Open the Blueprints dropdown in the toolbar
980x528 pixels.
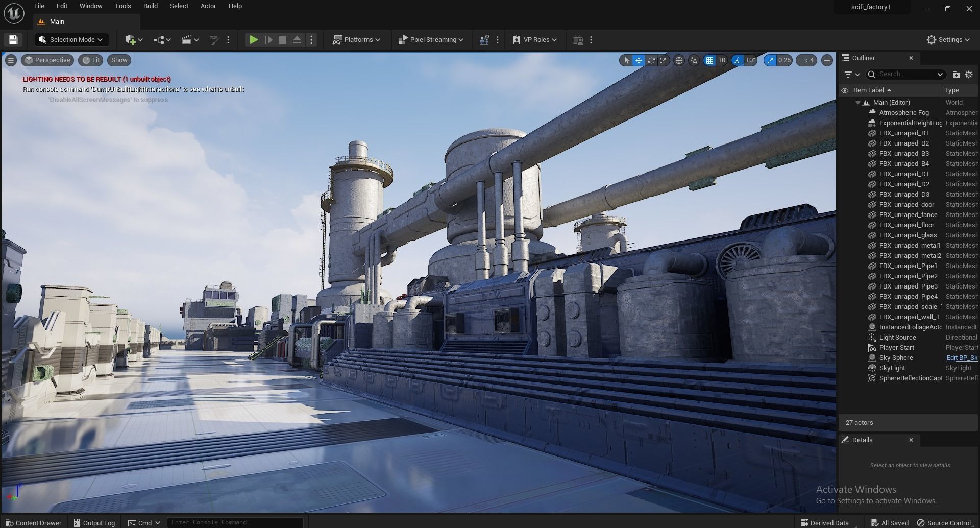[162, 40]
